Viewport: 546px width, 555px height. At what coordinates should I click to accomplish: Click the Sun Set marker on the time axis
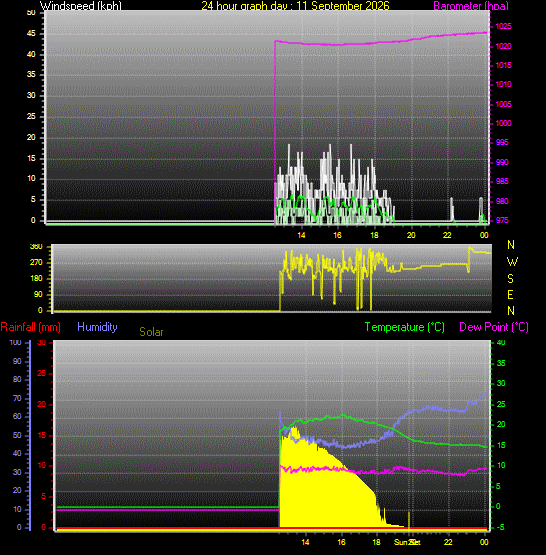(407, 542)
